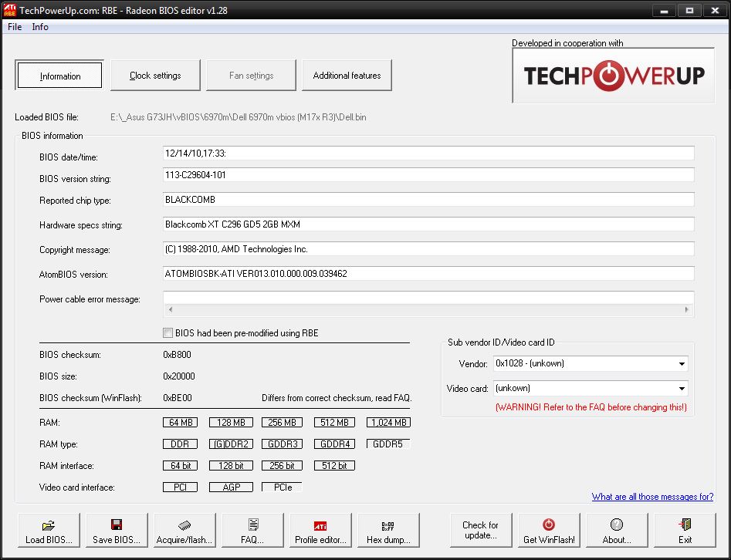Click the 256 MB RAM indicator
This screenshot has width=731, height=560.
tap(282, 423)
